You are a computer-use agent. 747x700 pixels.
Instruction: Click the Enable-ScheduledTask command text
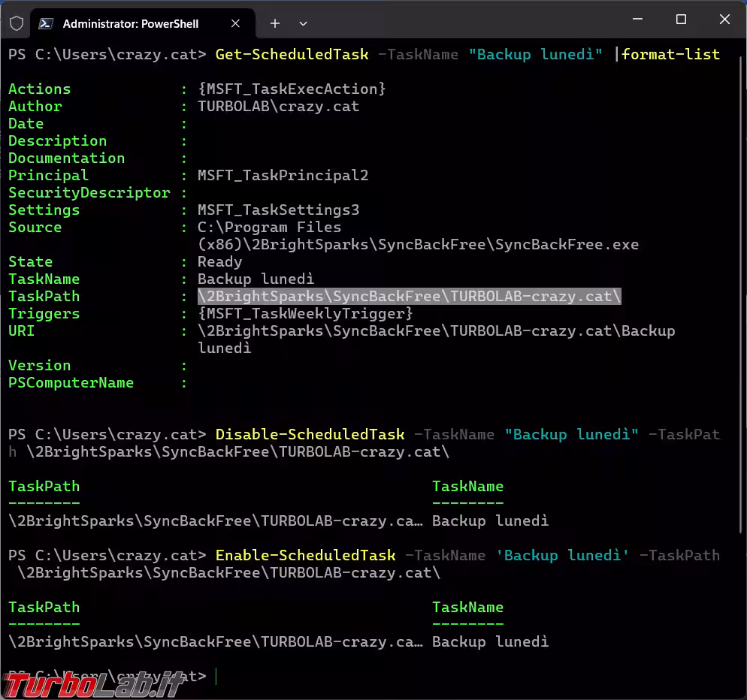click(305, 556)
